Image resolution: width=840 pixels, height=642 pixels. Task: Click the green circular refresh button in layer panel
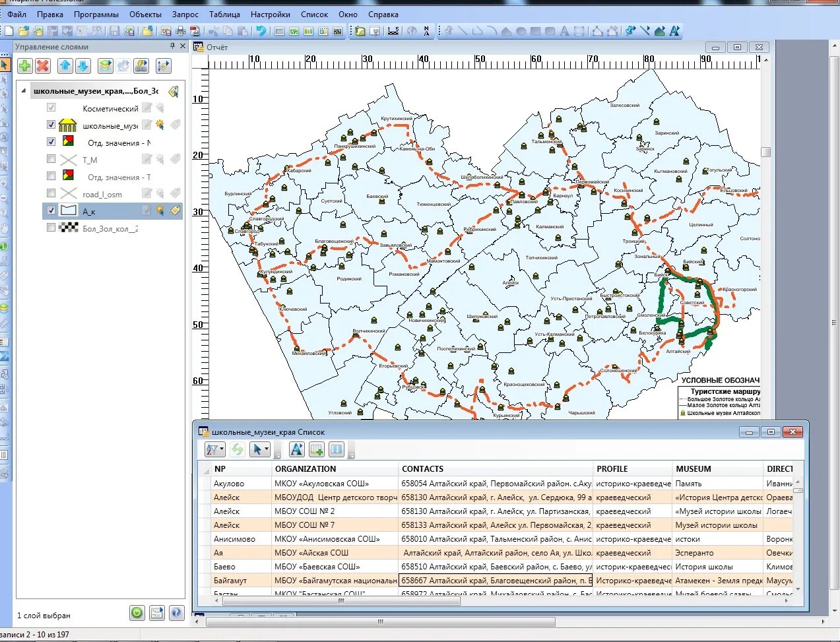[x=137, y=613]
